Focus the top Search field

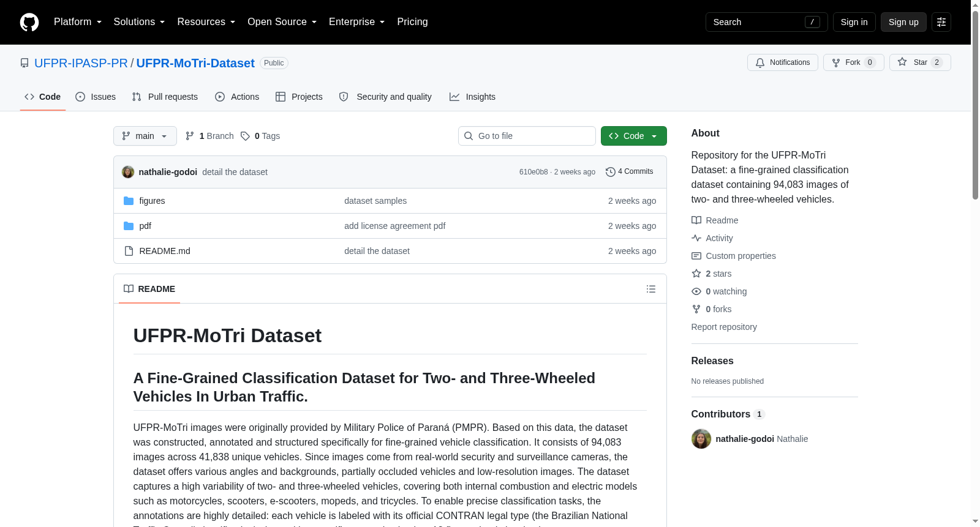[766, 22]
